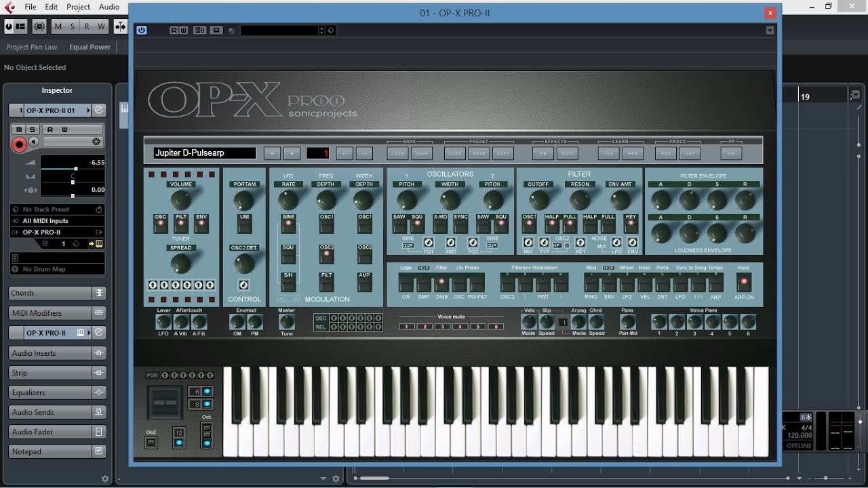This screenshot has width=868, height=488.
Task: Click the PRESET COPY button
Action: point(502,153)
